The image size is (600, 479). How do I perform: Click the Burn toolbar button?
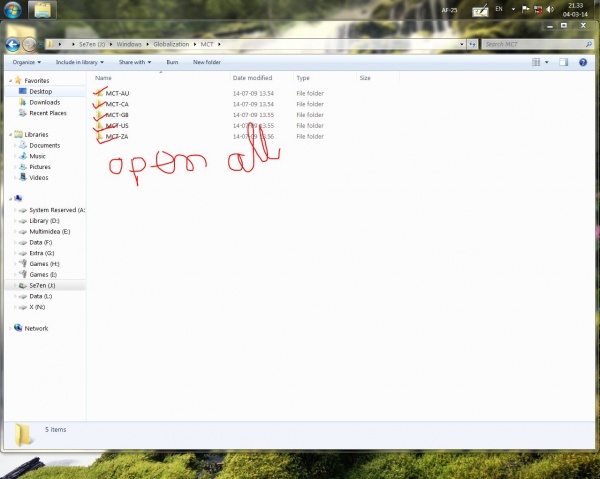tap(172, 62)
